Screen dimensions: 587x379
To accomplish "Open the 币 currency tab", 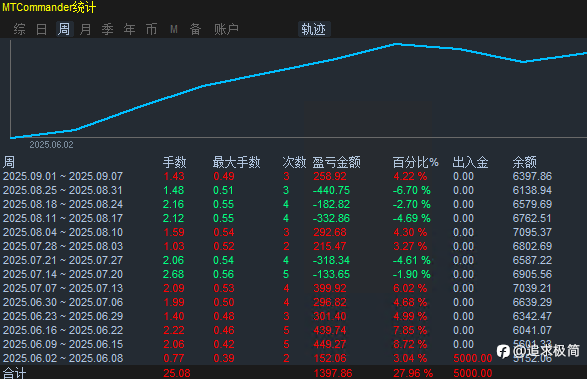I will 151,29.
